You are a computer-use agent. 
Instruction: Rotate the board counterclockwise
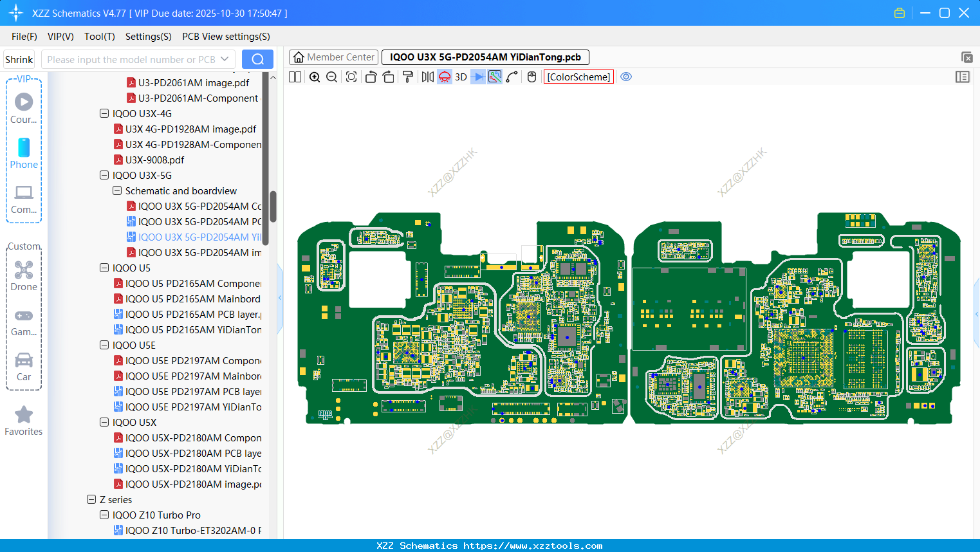[x=371, y=77]
